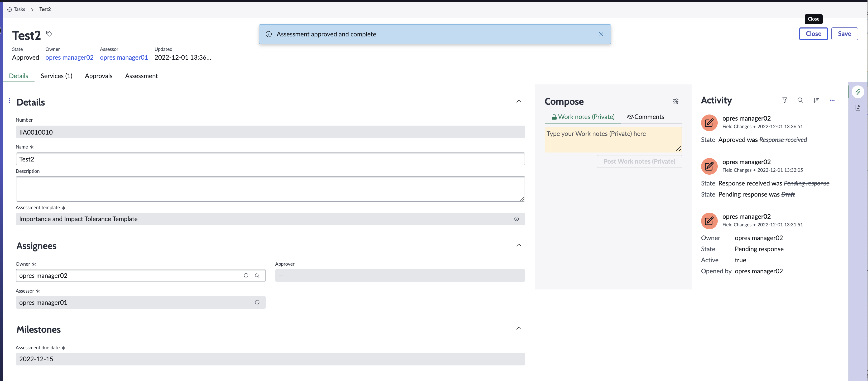Open Owner link opres manager02 in header

coord(69,58)
